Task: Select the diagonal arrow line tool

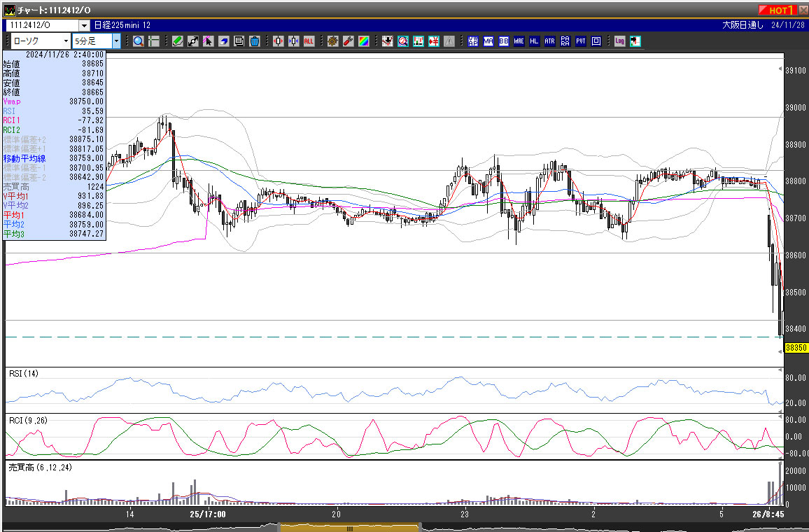Action: click(193, 41)
